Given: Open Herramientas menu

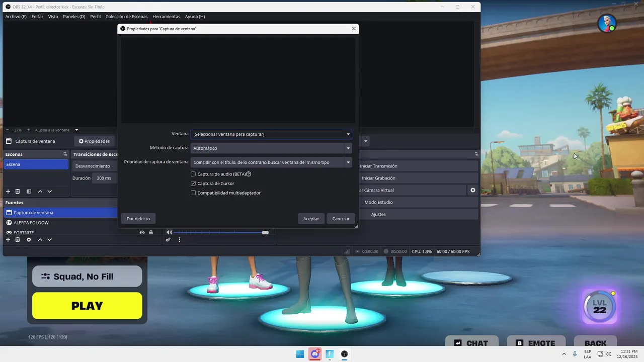Looking at the screenshot, I should click(166, 17).
